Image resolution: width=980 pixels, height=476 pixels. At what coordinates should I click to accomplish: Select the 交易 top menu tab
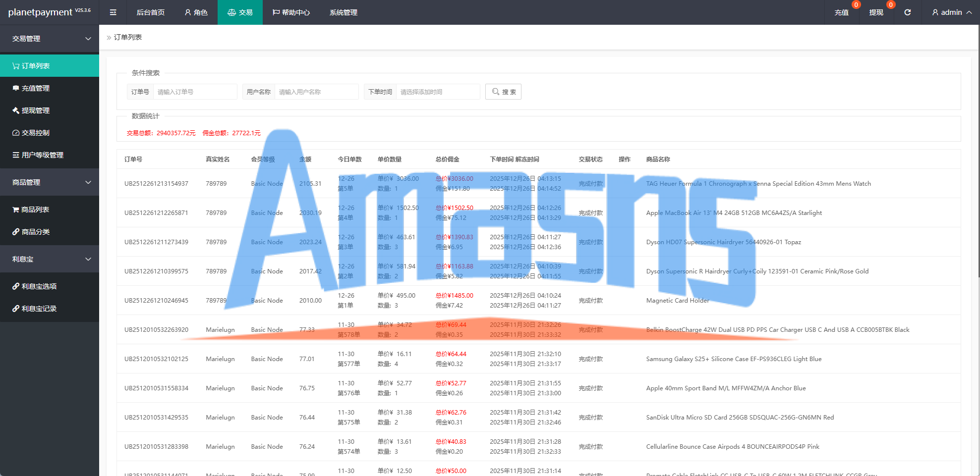[x=240, y=12]
